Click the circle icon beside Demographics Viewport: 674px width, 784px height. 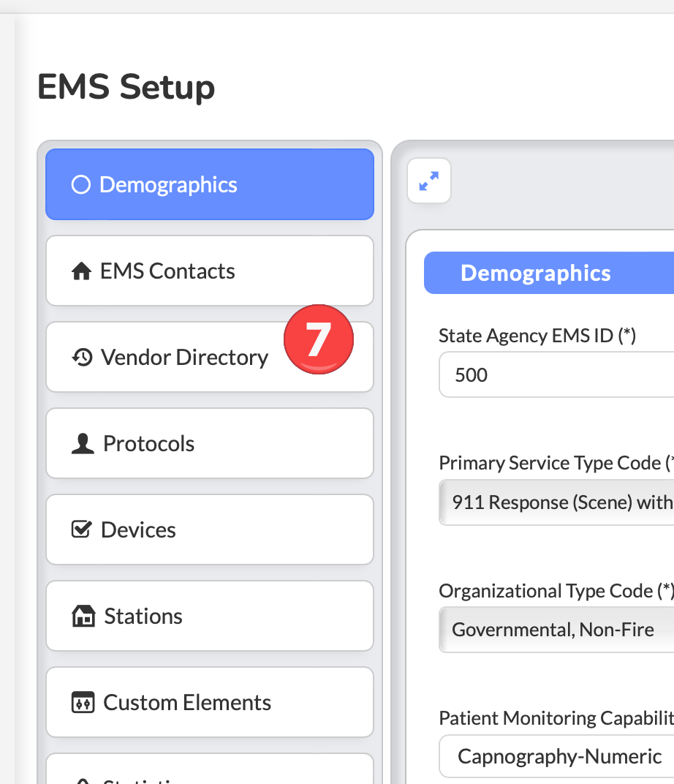[x=80, y=184]
